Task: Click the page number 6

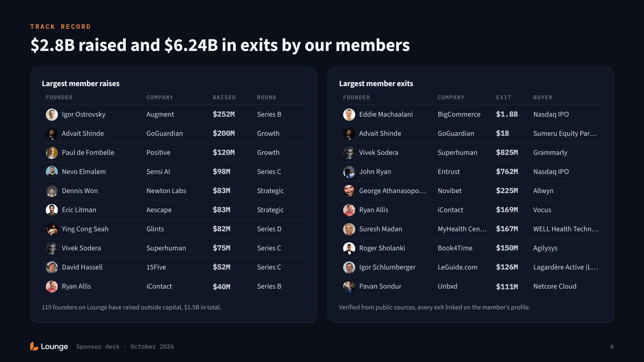Action: pos(612,347)
